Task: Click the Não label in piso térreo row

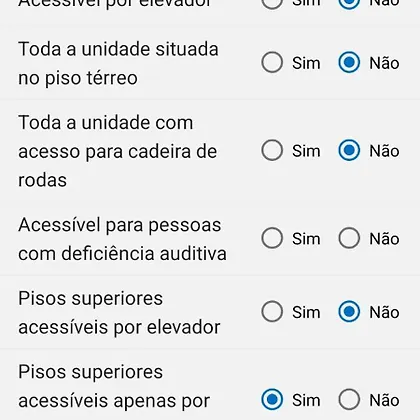Action: pyautogui.click(x=384, y=63)
